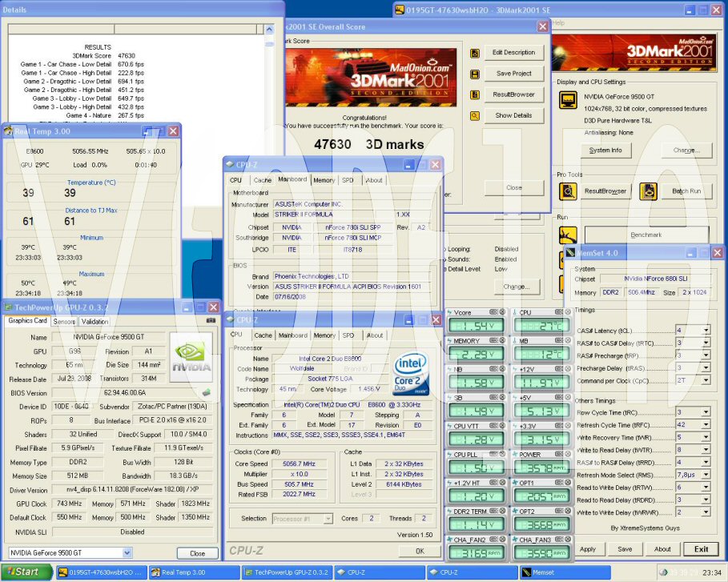Screen dimensions: 728x582
Task: Click the Save Project floppy disk icon
Action: pos(474,74)
